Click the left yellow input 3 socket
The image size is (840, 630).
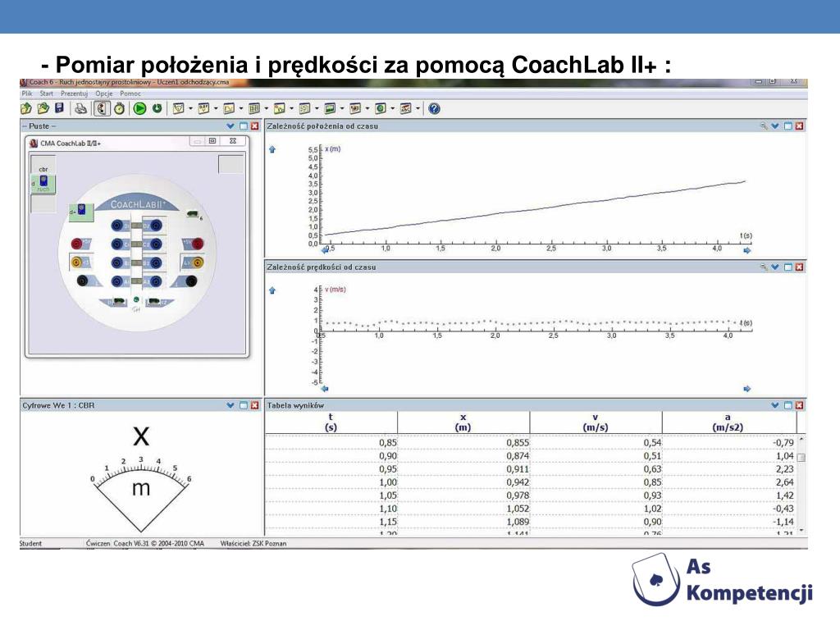pos(76,262)
